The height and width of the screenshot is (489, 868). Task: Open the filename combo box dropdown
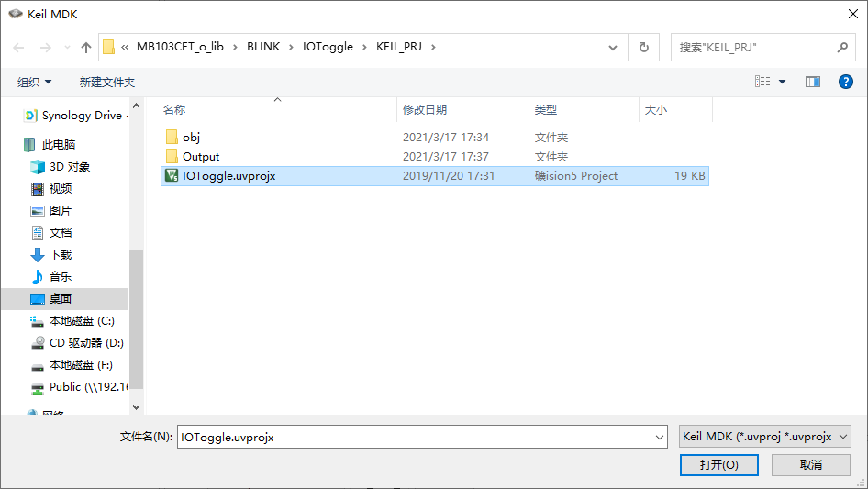point(660,437)
